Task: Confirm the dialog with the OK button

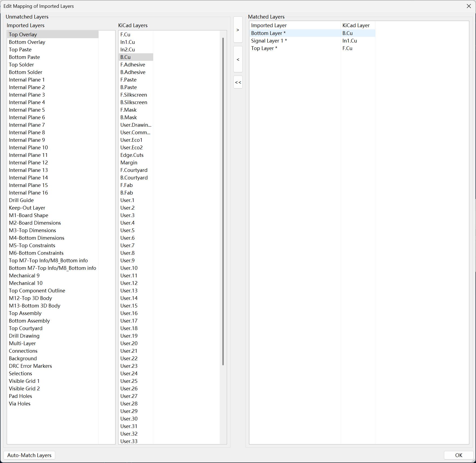Action: 458,455
